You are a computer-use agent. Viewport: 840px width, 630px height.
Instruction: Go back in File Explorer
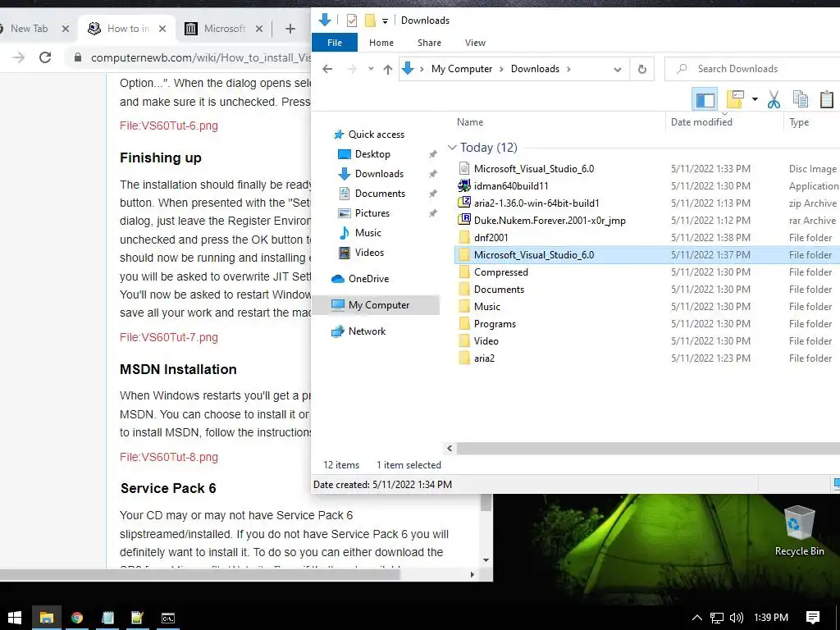coord(327,69)
